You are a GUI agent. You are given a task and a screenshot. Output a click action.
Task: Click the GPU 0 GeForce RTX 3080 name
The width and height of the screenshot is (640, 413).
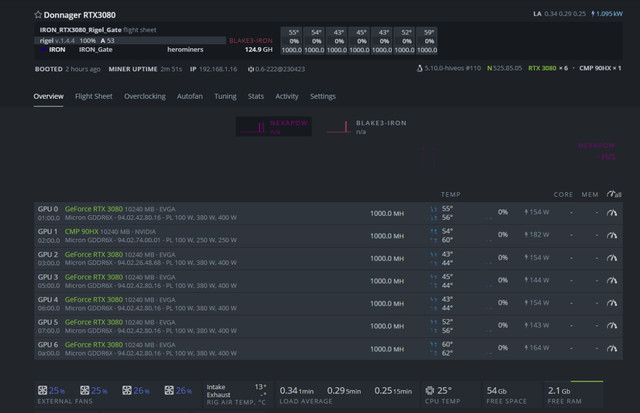click(93, 209)
